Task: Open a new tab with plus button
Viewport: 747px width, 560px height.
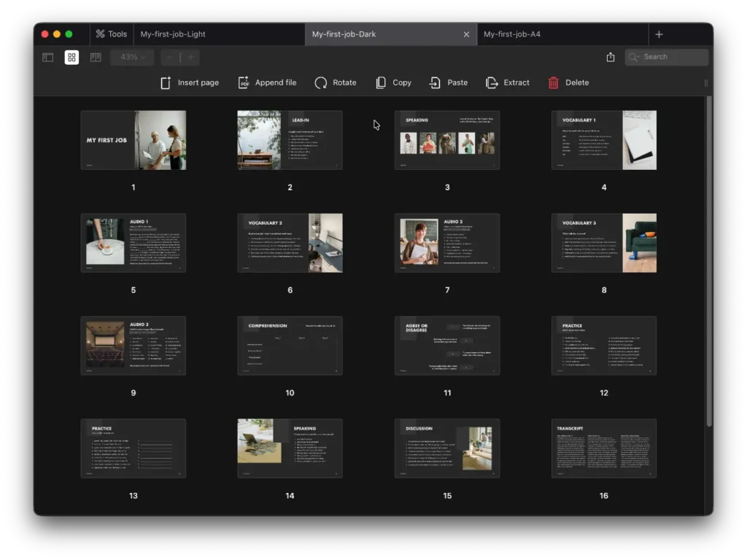Action: (659, 34)
